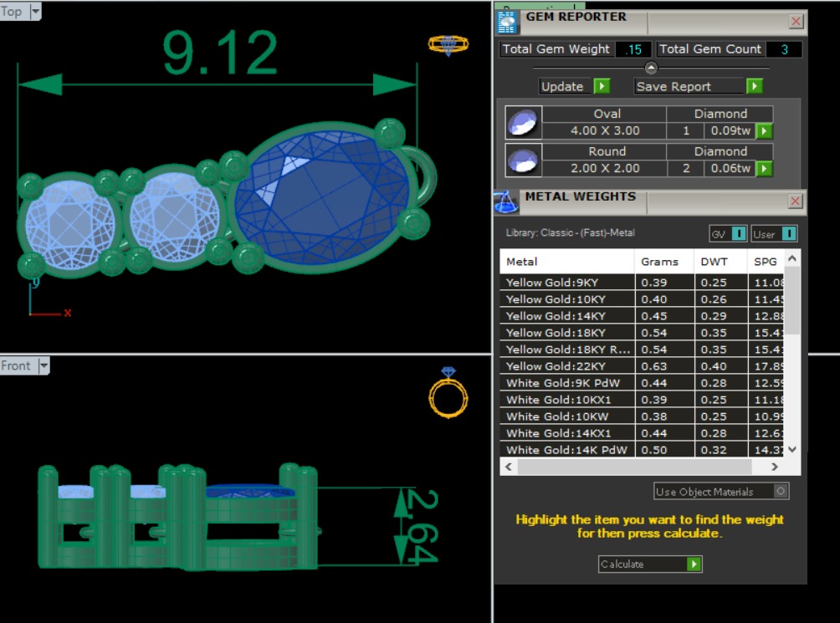Click green arrow next to 0.06tw
This screenshot has height=623, width=840.
[x=764, y=169]
